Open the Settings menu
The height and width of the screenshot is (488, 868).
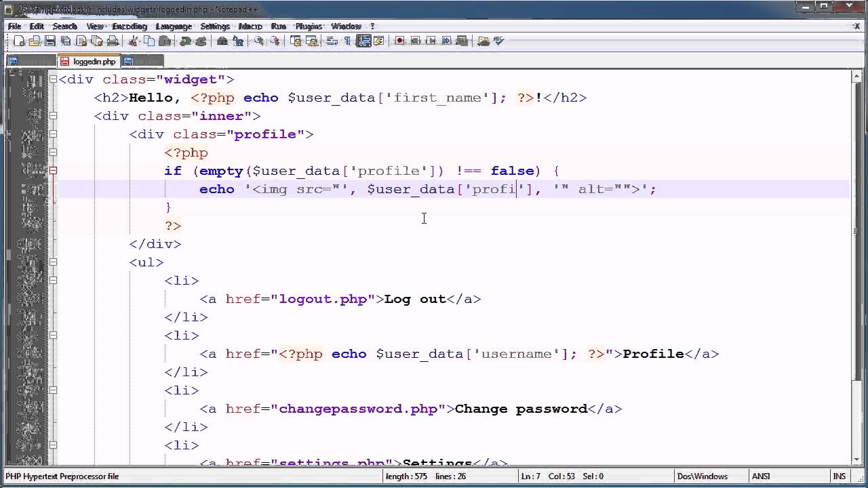(215, 26)
